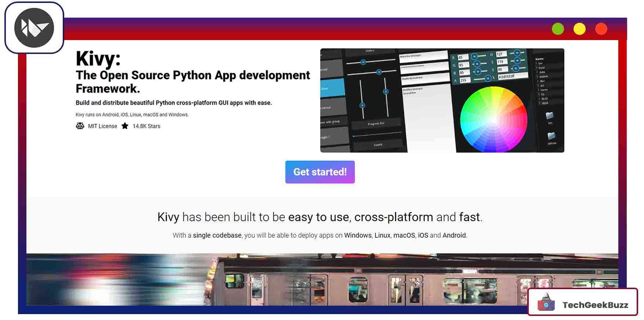Click the green circle window button
Image resolution: width=644 pixels, height=320 pixels.
pos(558,29)
